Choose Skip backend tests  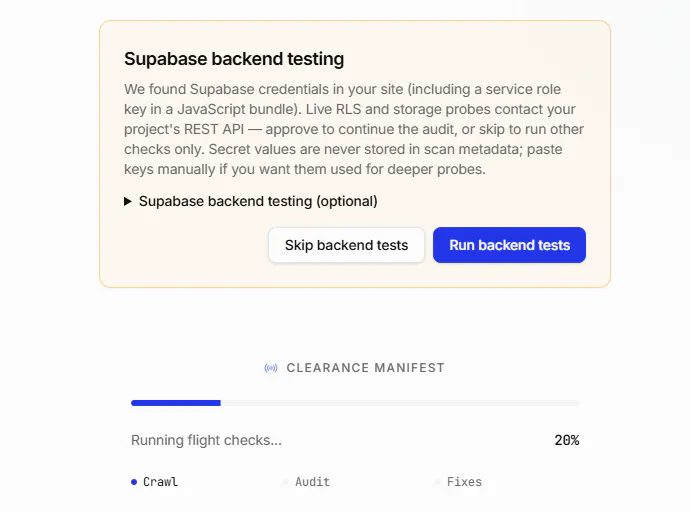pos(346,245)
